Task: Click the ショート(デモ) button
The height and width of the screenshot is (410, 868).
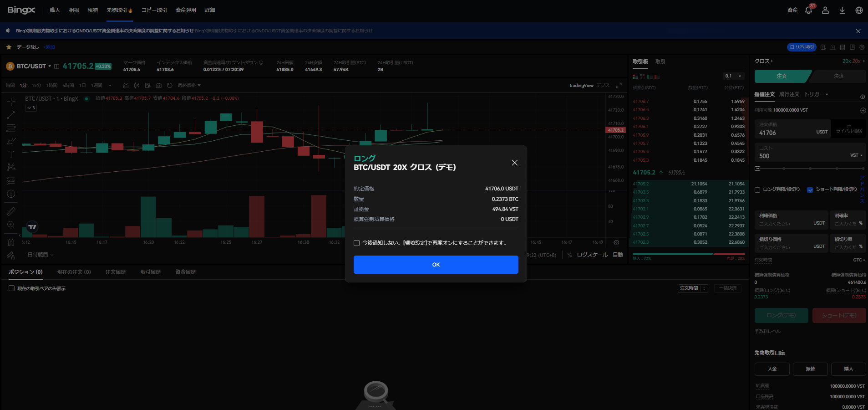Action: [839, 315]
